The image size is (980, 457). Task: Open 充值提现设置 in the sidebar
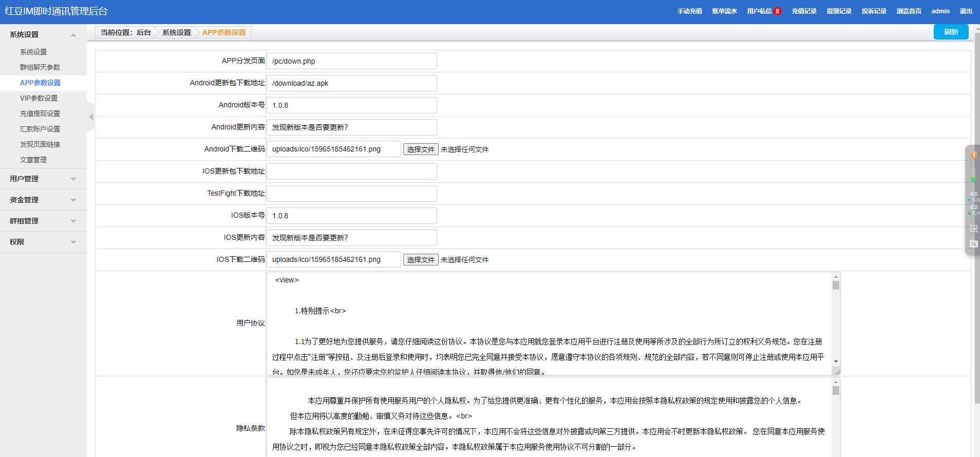coord(40,113)
